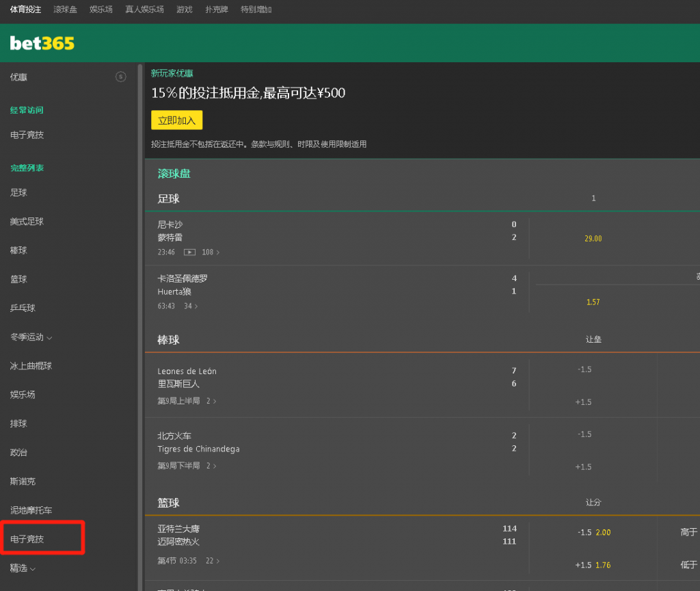The image size is (700, 591).
Task: Open the 娱乐场 top menu
Action: 100,10
